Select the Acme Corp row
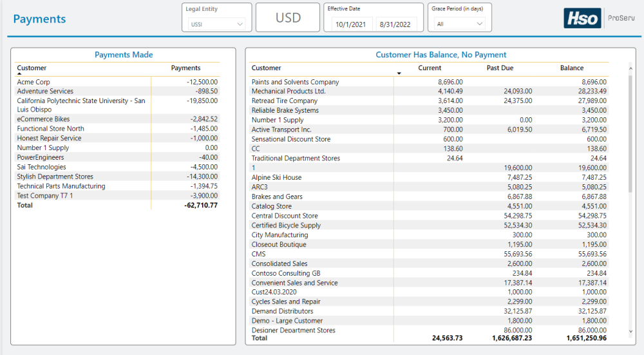 point(33,82)
